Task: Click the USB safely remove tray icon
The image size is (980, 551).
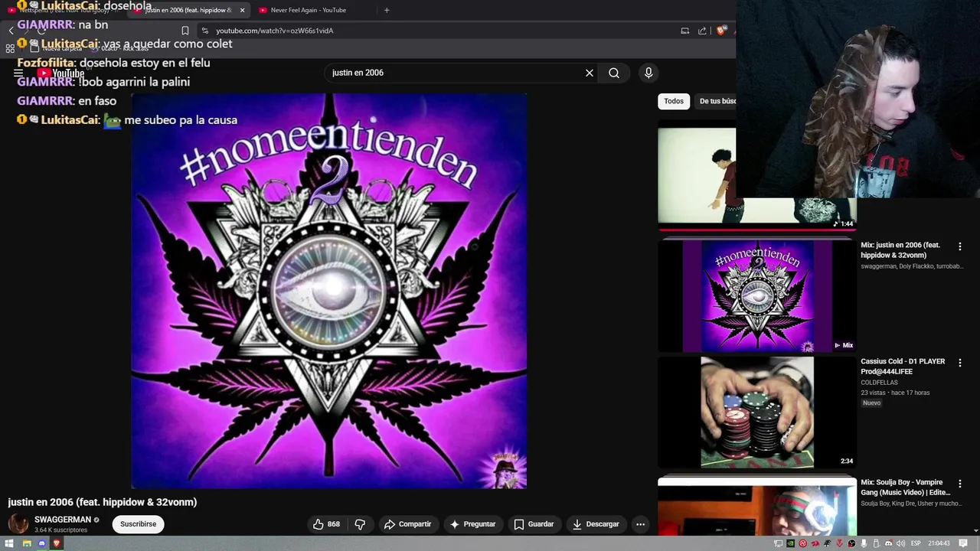Action: pyautogui.click(x=876, y=543)
